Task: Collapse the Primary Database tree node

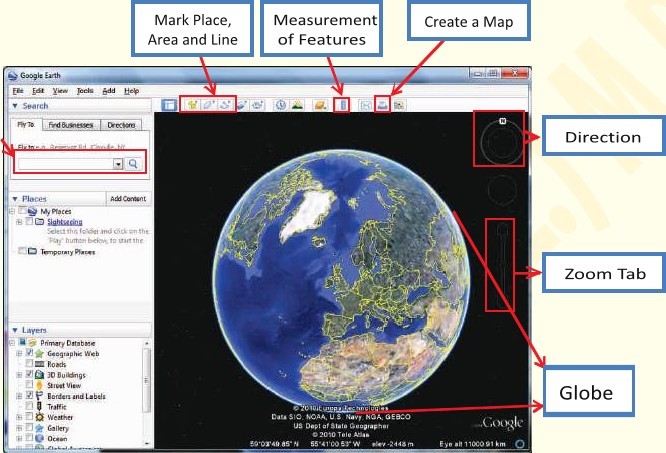Action: click(12, 342)
